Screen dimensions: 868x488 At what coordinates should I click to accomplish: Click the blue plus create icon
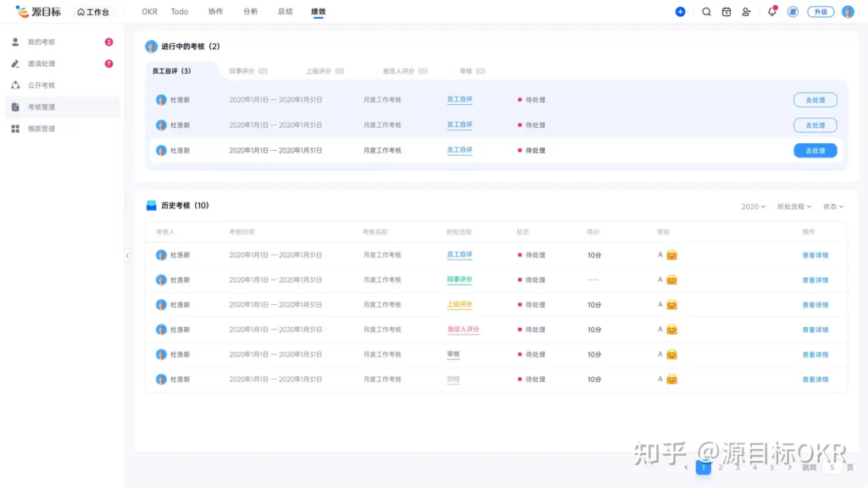coord(680,12)
